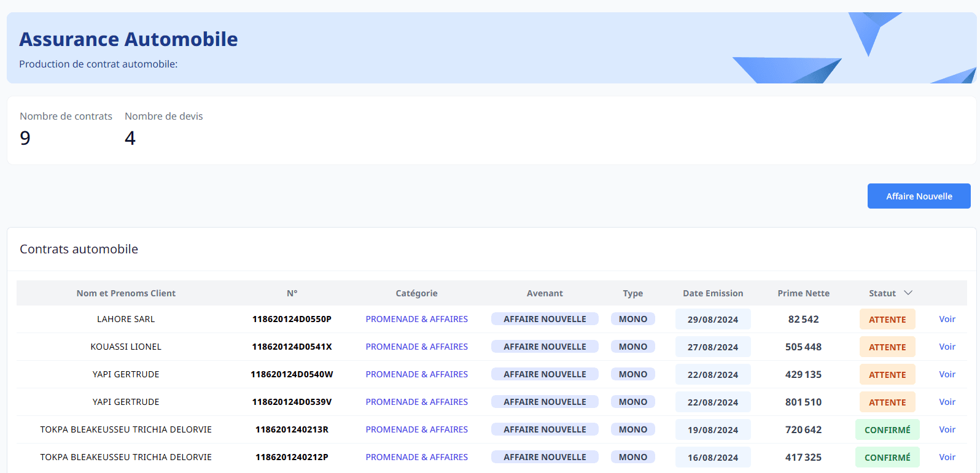Viewport: 980px width, 473px height.
Task: Click the Nombre de devis counter
Action: coord(130,138)
